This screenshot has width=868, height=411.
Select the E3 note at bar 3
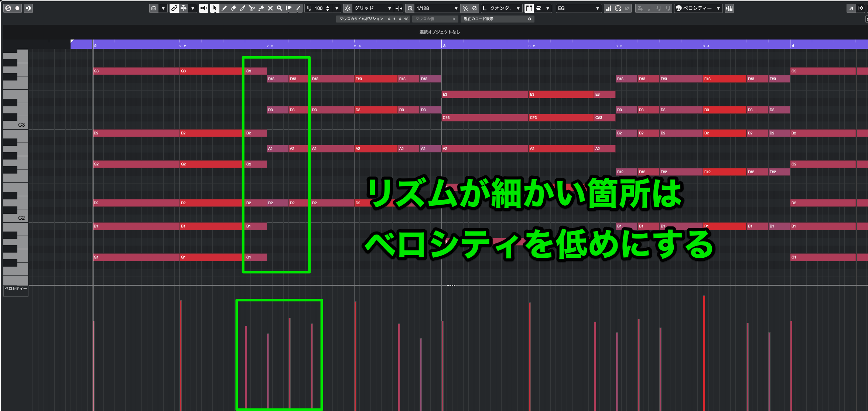[485, 94]
